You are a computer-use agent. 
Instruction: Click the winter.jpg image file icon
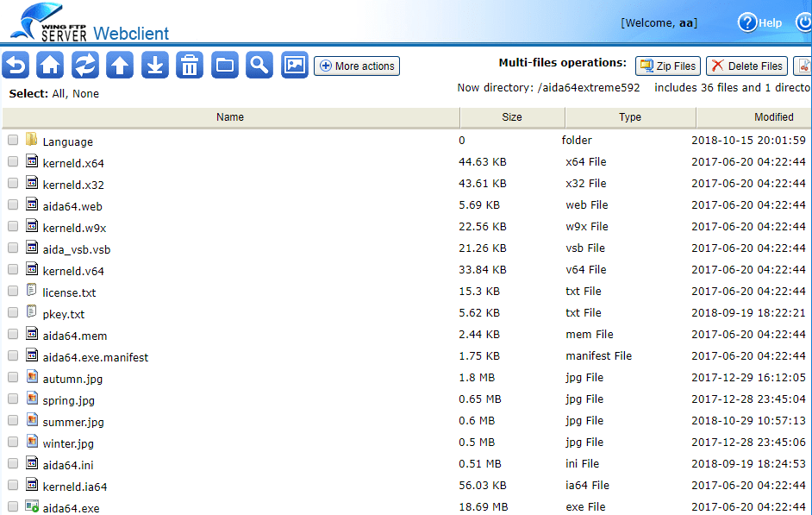[x=32, y=442]
